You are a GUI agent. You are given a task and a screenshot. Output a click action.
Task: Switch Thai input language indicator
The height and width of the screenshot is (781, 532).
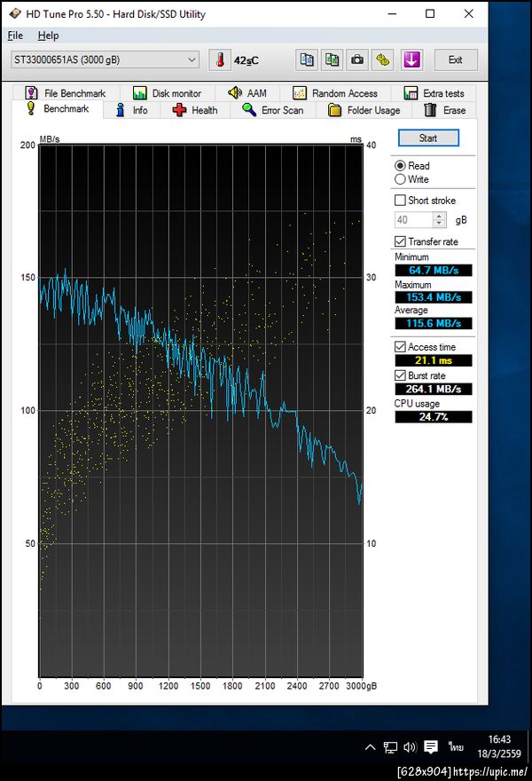(456, 746)
